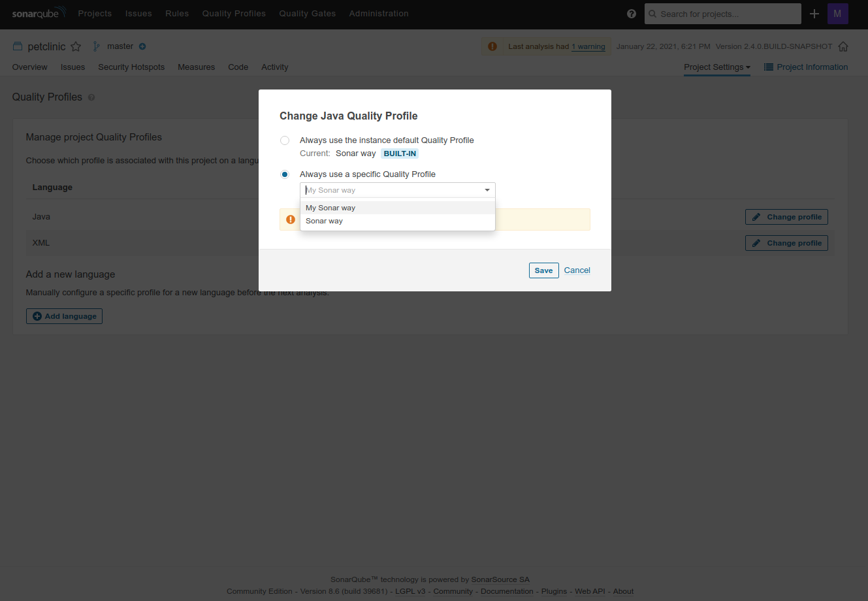Click the '1 warning' link
The height and width of the screenshot is (601, 868).
tap(588, 46)
